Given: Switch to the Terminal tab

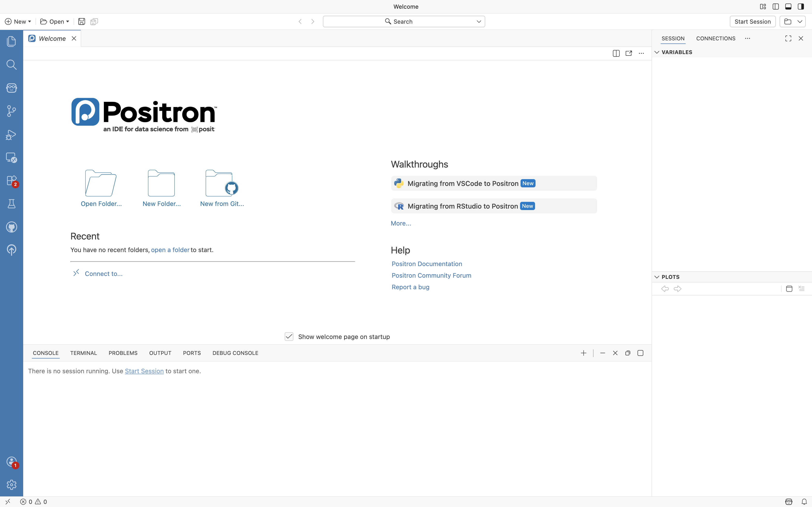Looking at the screenshot, I should click(x=84, y=353).
